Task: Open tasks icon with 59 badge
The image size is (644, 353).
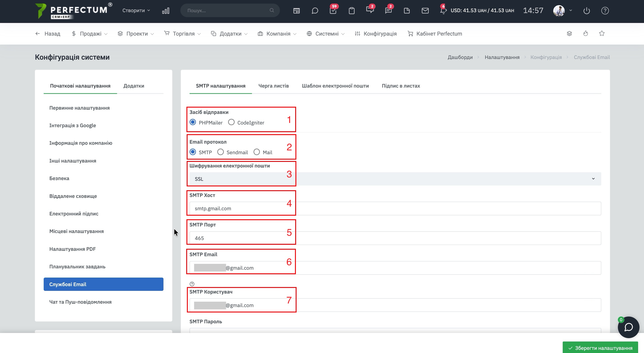Action: tap(333, 11)
